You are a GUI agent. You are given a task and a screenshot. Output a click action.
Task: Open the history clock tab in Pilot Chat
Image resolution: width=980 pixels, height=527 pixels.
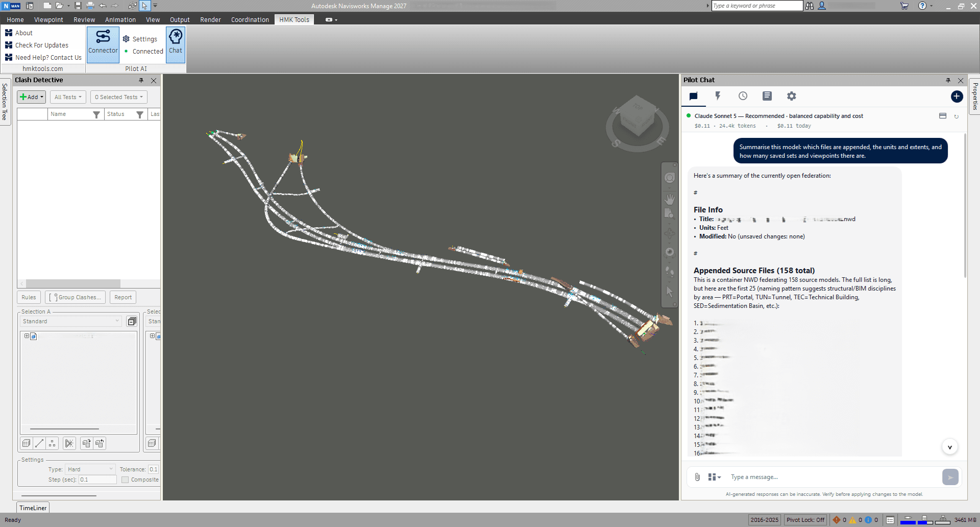point(743,96)
